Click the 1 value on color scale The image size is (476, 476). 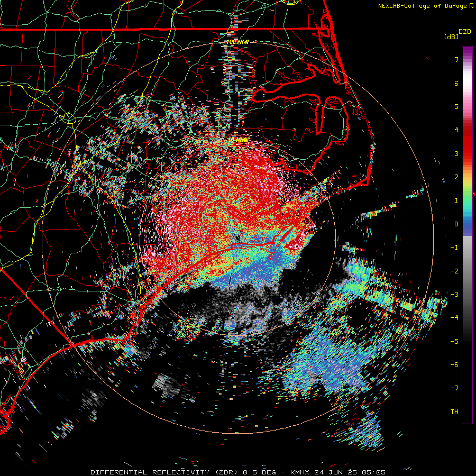coord(456,200)
